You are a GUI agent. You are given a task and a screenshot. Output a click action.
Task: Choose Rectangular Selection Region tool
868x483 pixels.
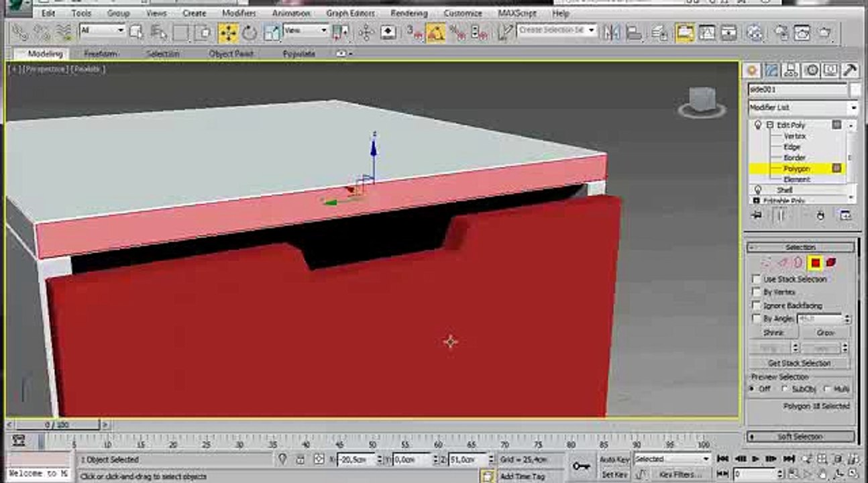coord(181,32)
